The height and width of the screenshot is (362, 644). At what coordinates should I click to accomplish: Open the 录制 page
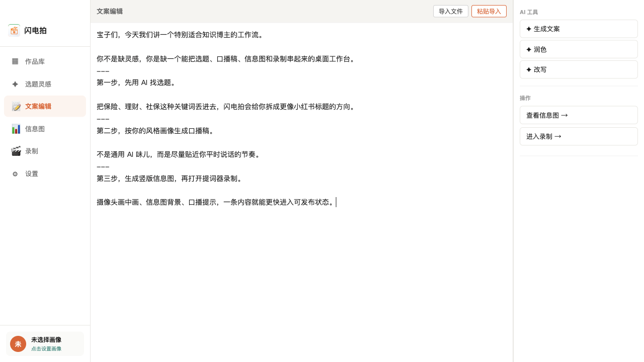45,151
